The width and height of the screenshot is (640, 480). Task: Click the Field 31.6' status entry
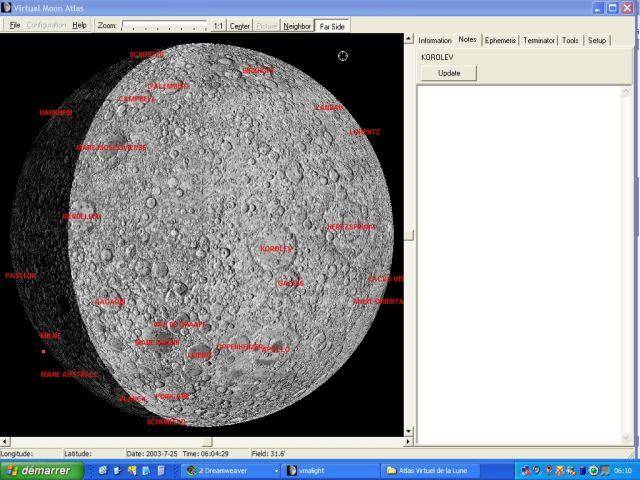tap(268, 453)
